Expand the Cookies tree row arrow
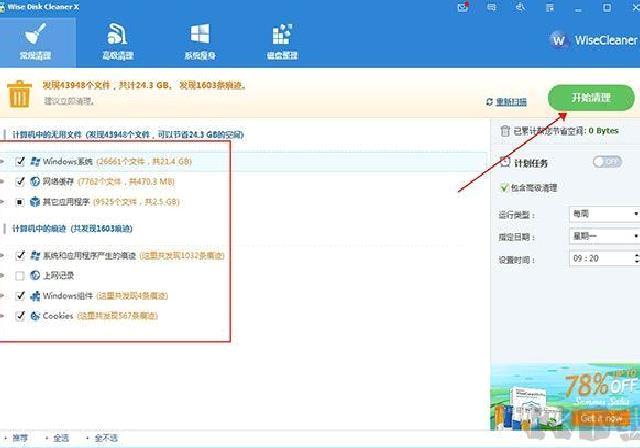 click(x=2, y=316)
